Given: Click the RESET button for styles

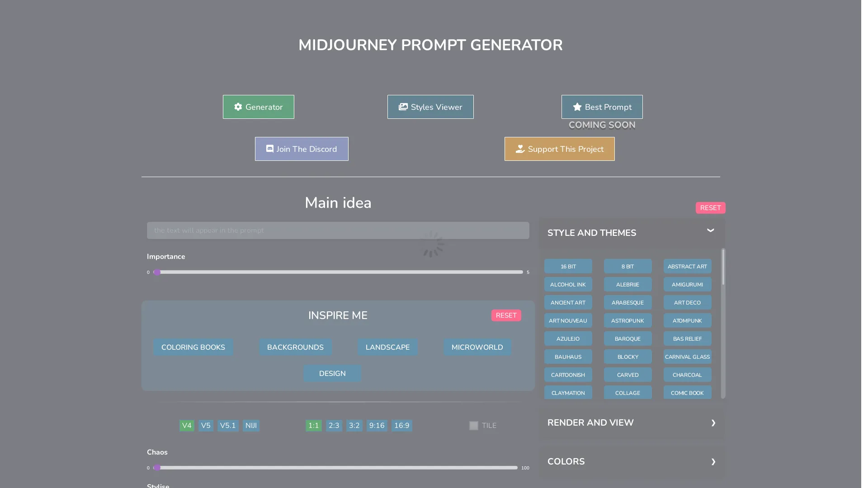Looking at the screenshot, I should pyautogui.click(x=710, y=207).
